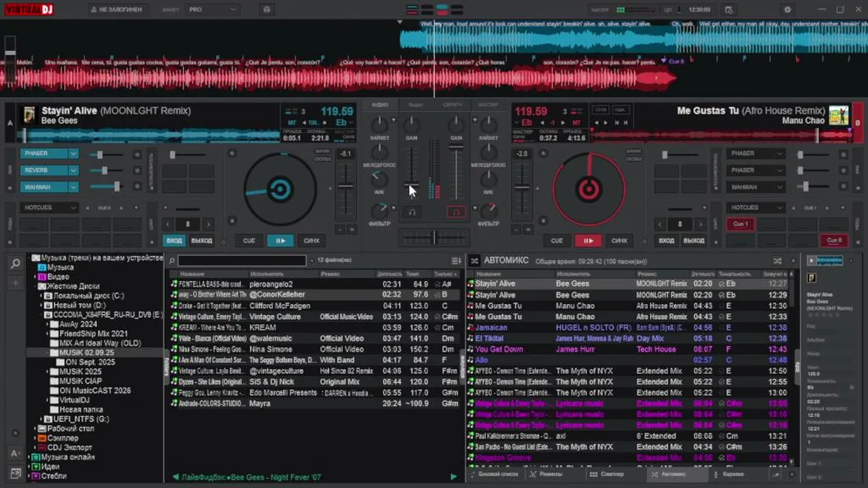Toggle the WAHWAH effect on deck A
The image size is (868, 488).
(44, 186)
